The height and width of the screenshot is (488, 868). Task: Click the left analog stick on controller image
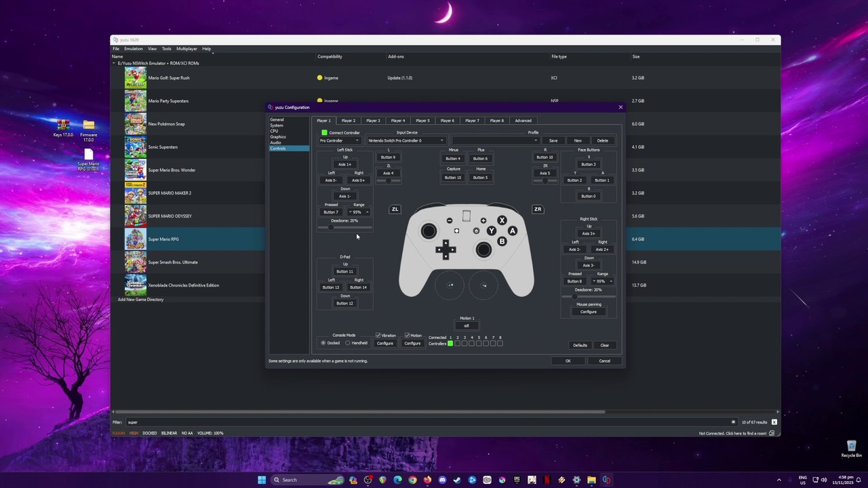pos(429,232)
